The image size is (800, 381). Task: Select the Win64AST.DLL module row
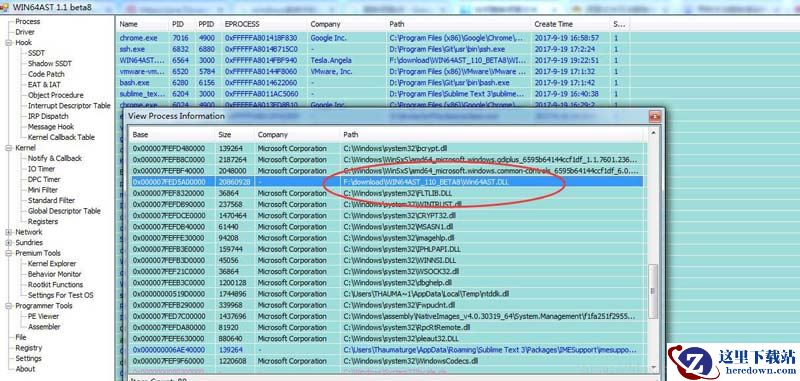click(387, 182)
